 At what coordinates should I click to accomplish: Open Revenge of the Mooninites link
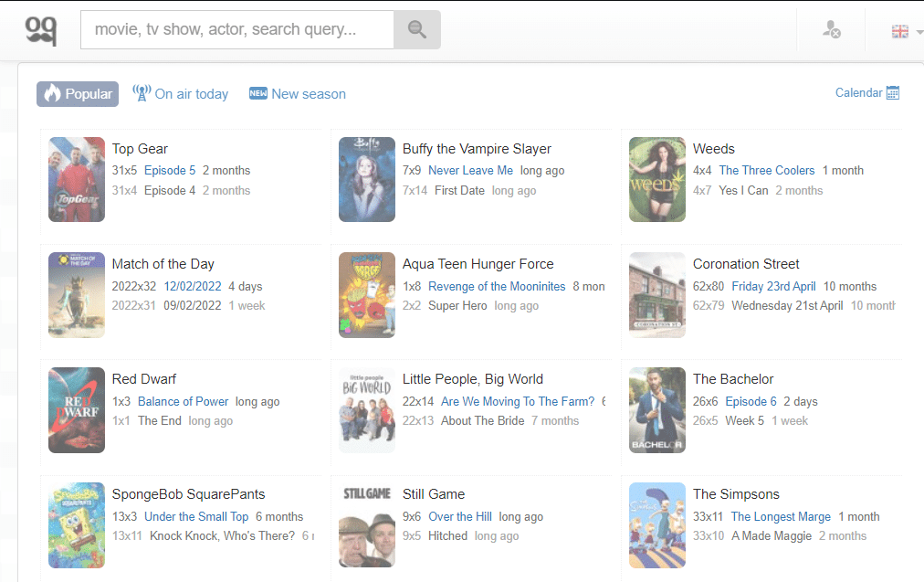click(x=497, y=287)
